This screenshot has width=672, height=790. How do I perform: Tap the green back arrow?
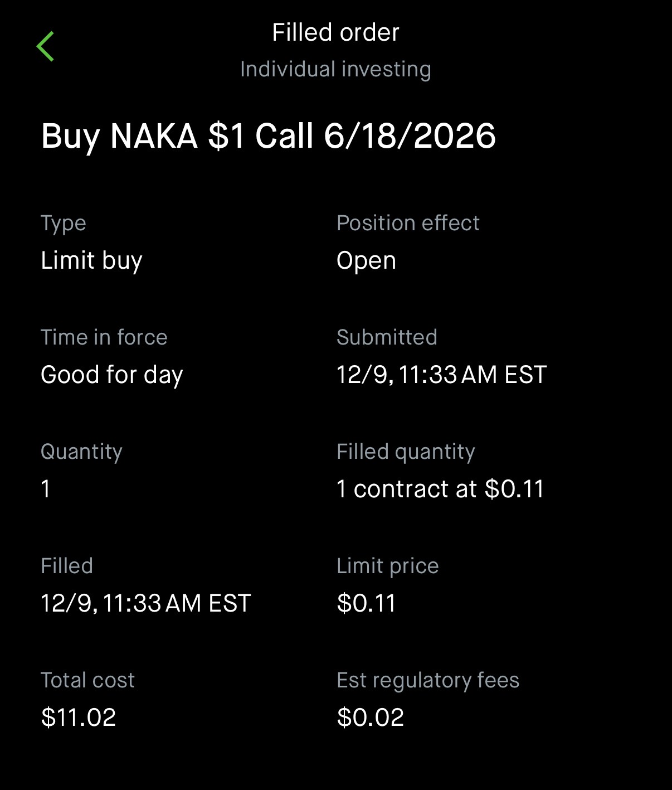[x=45, y=46]
